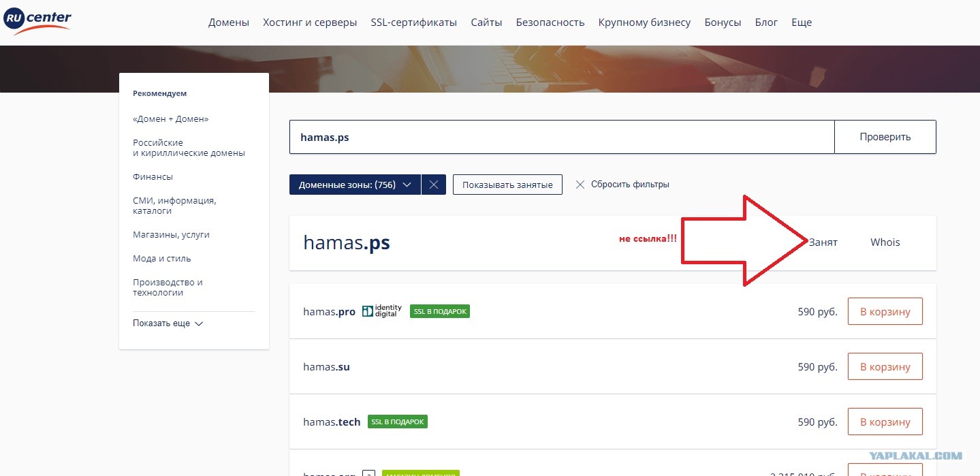This screenshot has height=476, width=980.
Task: Click the X icon beside Сбросить фильтры
Action: 580,185
